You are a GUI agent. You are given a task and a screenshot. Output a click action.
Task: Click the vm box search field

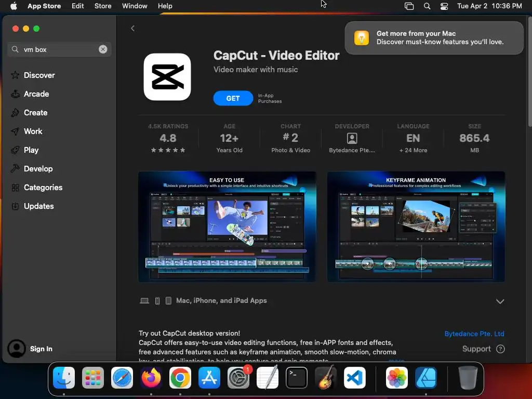(x=59, y=49)
